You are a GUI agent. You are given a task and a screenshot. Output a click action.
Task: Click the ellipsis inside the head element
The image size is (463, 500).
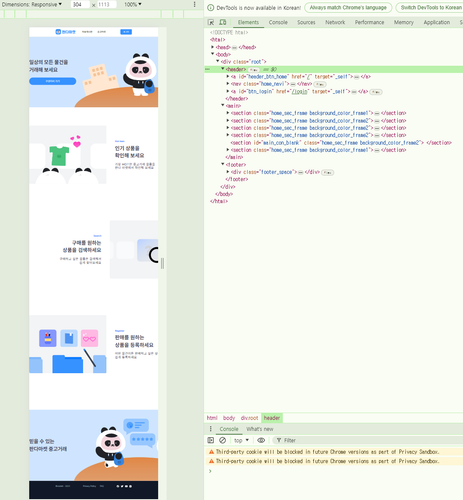234,47
